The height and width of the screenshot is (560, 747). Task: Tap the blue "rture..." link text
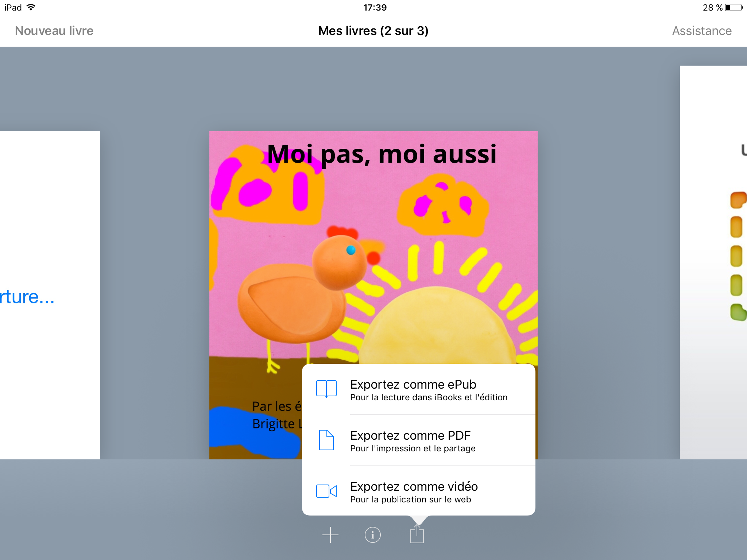pyautogui.click(x=27, y=297)
